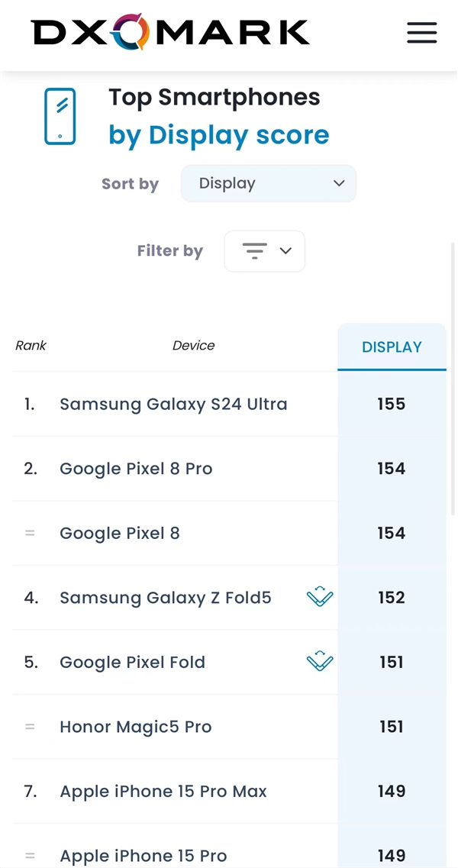Select Honor Magic5 Pro from the list

click(135, 727)
